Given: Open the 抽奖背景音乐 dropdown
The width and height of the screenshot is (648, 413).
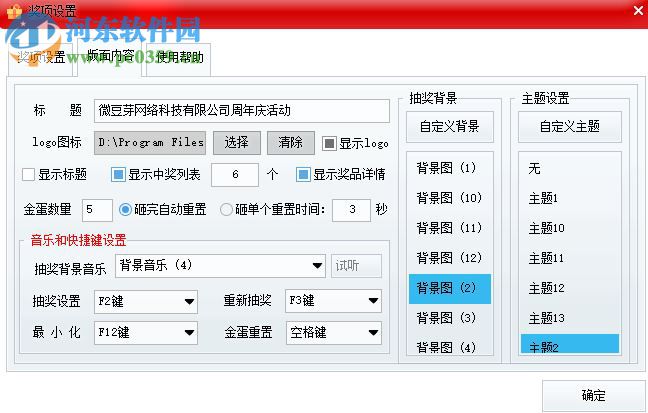Looking at the screenshot, I should coord(220,266).
